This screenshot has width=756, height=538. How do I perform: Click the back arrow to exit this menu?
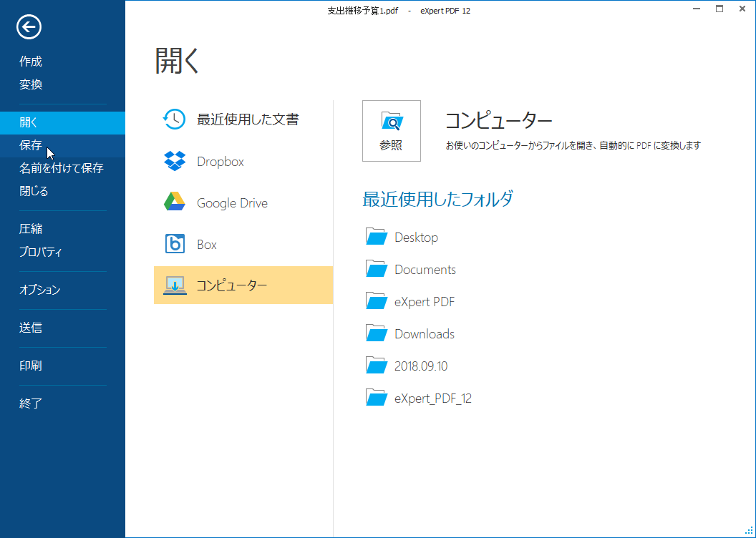(28, 27)
